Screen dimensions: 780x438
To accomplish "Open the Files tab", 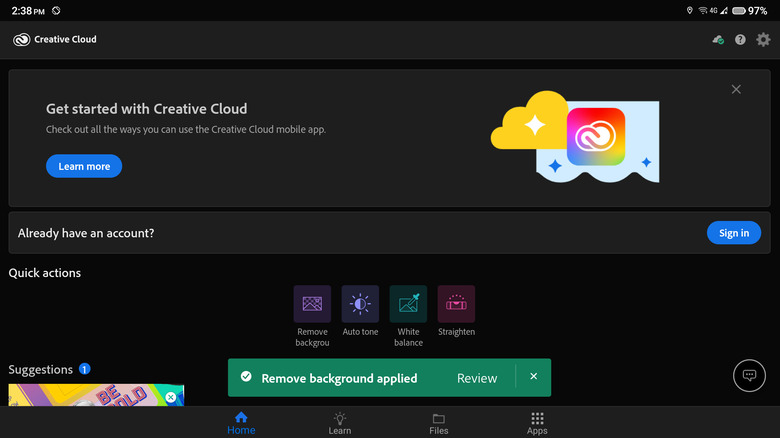I will tap(439, 423).
